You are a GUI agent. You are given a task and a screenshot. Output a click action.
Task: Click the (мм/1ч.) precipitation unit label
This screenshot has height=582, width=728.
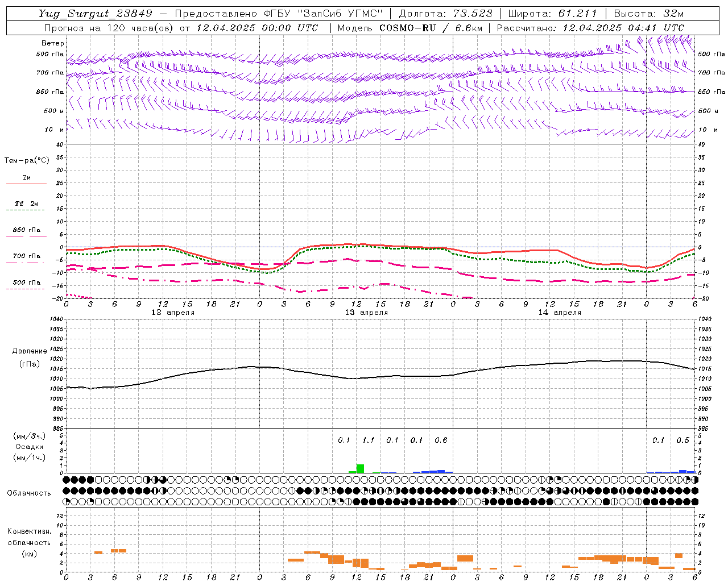(x=30, y=458)
